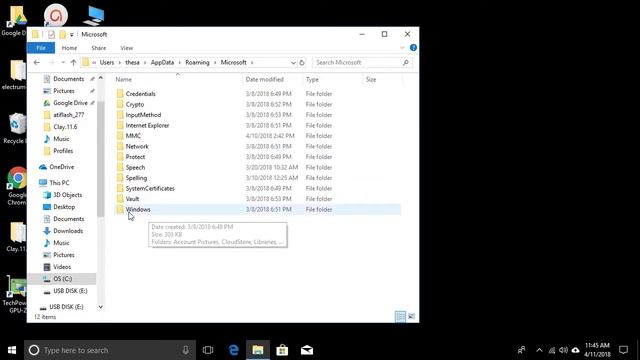The height and width of the screenshot is (360, 640).
Task: Select the Spelling folder
Action: [x=136, y=178]
